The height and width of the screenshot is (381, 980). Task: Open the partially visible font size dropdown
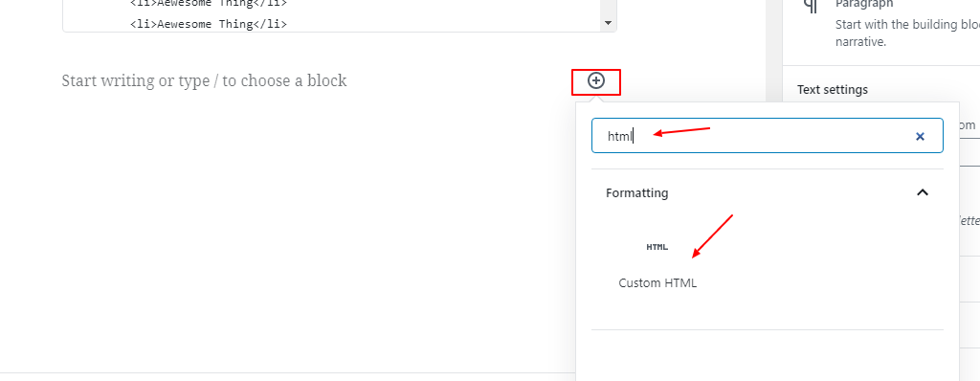969,125
